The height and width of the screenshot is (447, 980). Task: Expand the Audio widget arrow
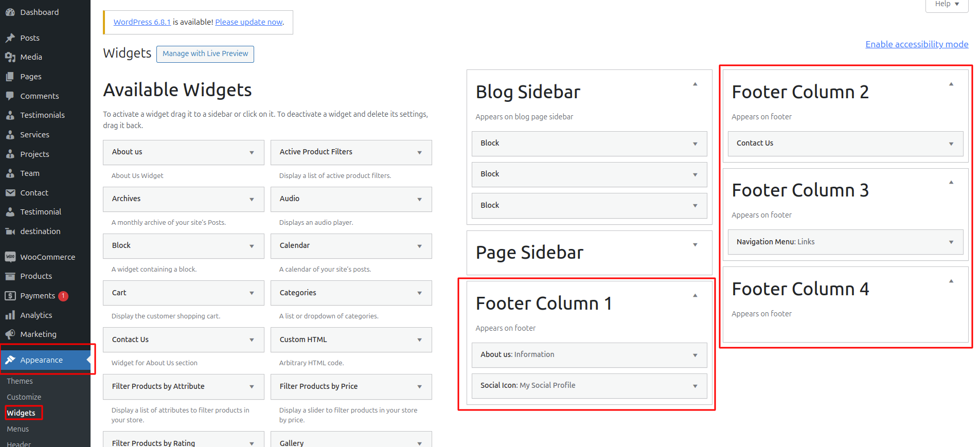click(420, 200)
